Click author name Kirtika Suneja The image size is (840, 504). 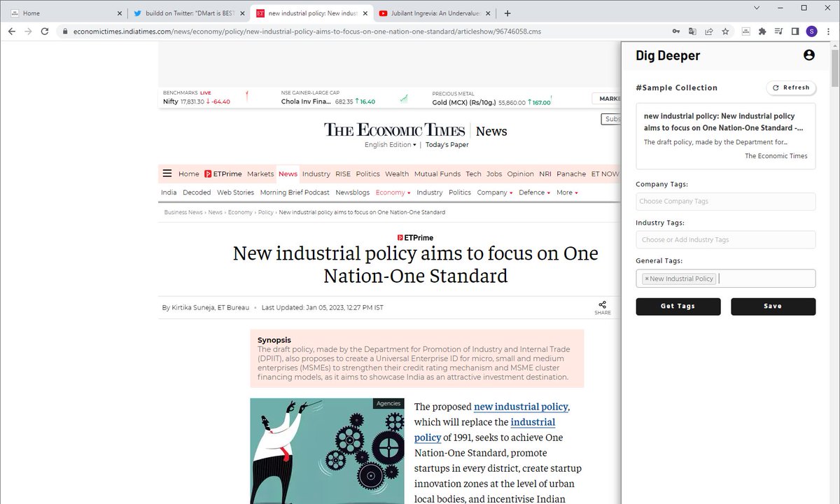click(x=193, y=308)
